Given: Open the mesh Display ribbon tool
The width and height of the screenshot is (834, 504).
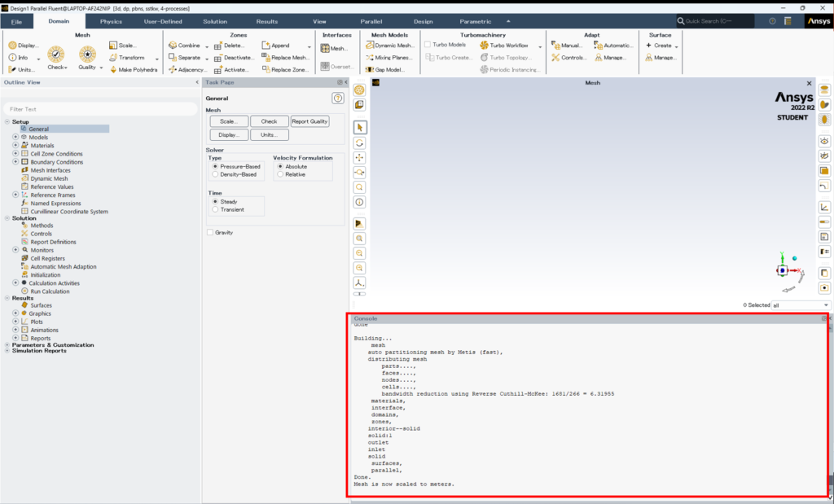Looking at the screenshot, I should tap(24, 46).
